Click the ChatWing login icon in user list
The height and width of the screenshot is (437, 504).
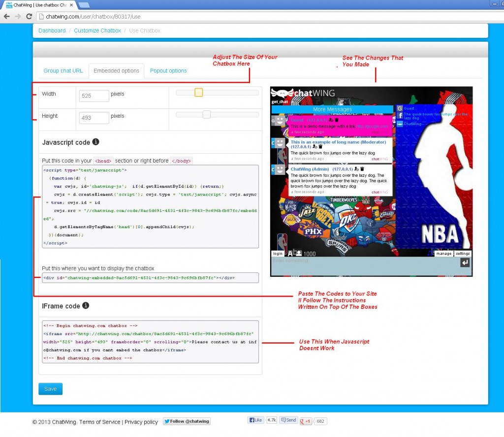(400, 124)
